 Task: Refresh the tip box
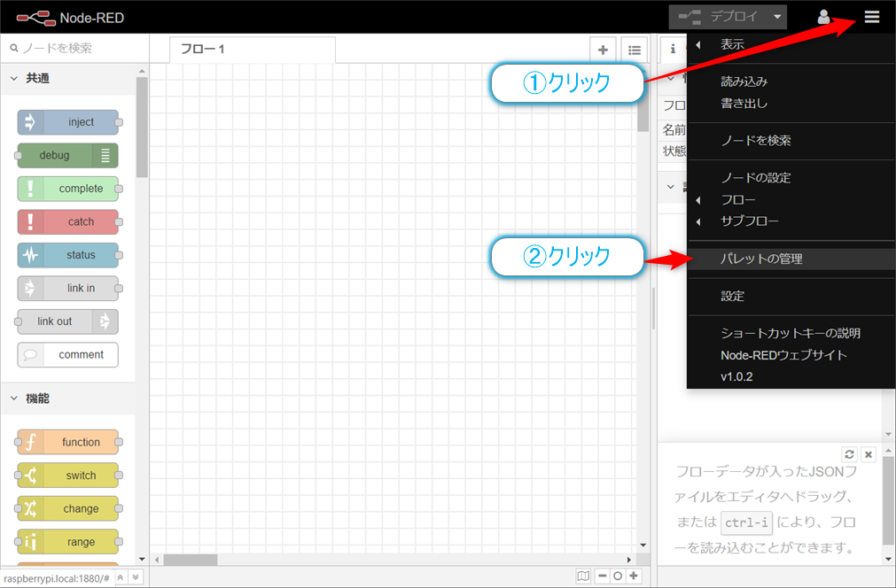[849, 454]
